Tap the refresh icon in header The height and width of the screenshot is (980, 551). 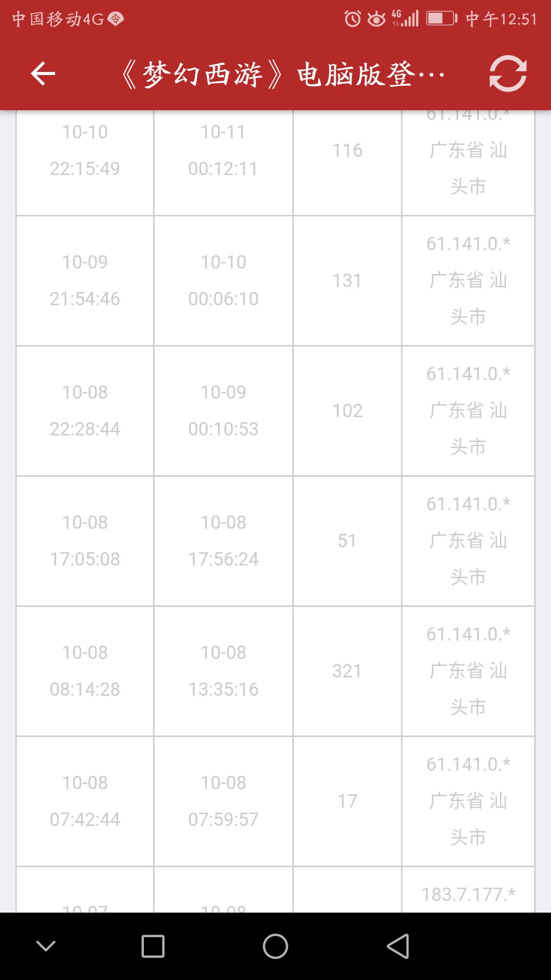(508, 74)
